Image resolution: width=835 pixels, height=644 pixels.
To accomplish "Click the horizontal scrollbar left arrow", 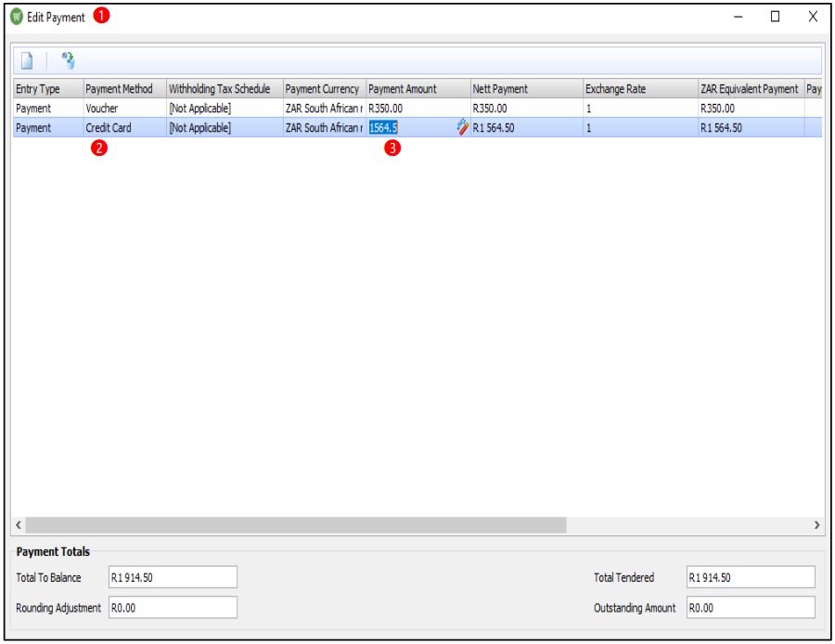I will (19, 524).
